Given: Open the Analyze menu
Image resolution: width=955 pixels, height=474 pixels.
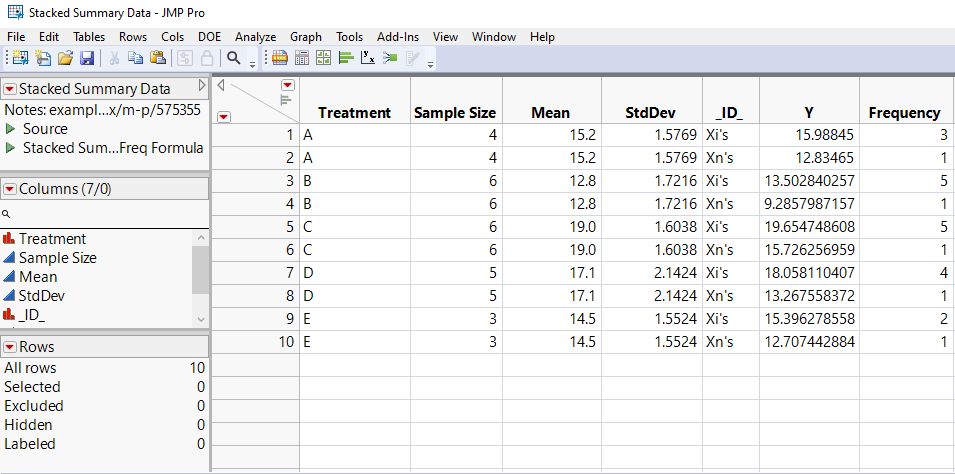Looking at the screenshot, I should point(255,37).
